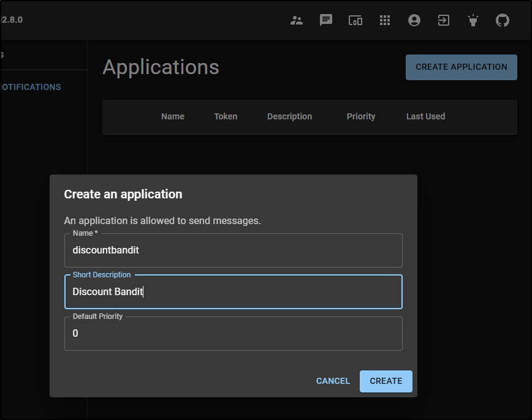Screen dimensions: 532x420
Task: Select the Notifications sidebar item
Action: 31,87
